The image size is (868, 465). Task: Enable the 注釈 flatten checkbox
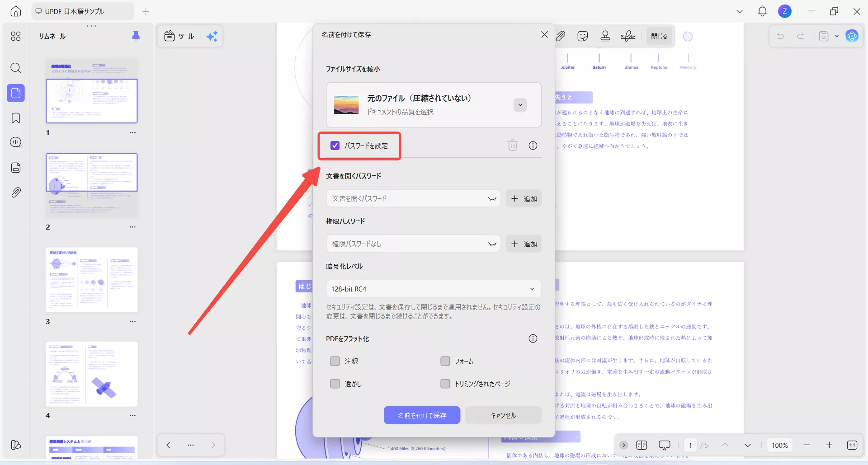coord(335,361)
